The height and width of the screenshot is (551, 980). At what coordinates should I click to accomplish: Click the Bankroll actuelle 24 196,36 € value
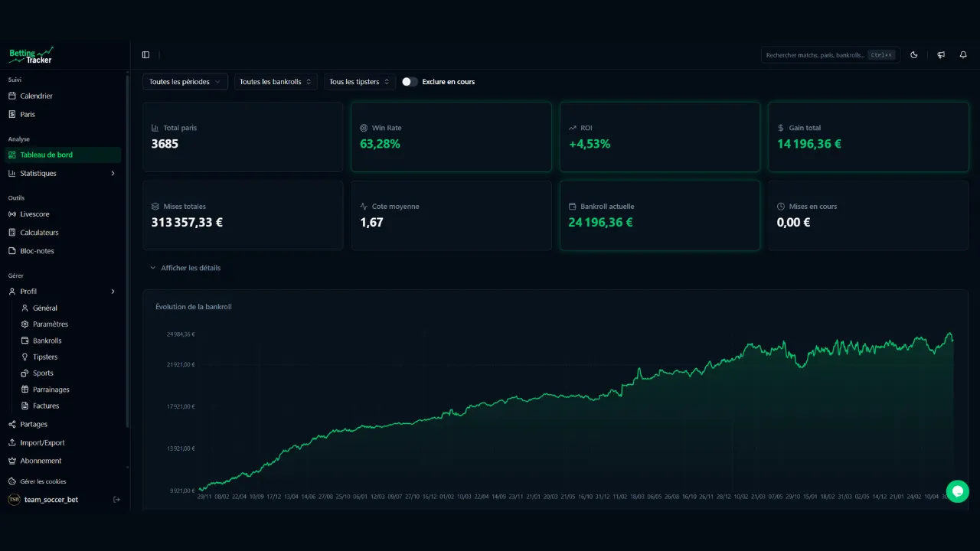click(600, 223)
